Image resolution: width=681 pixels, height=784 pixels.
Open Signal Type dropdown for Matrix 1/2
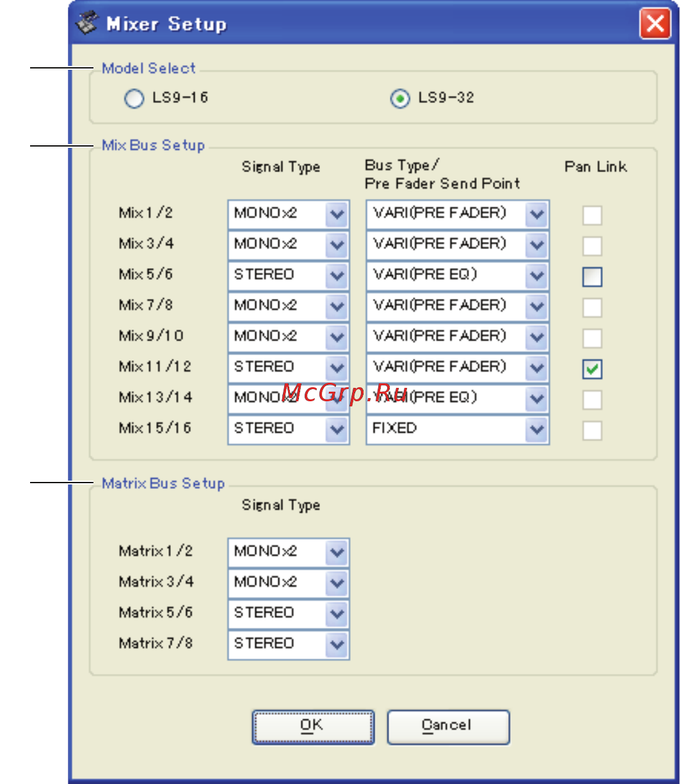pos(289,553)
